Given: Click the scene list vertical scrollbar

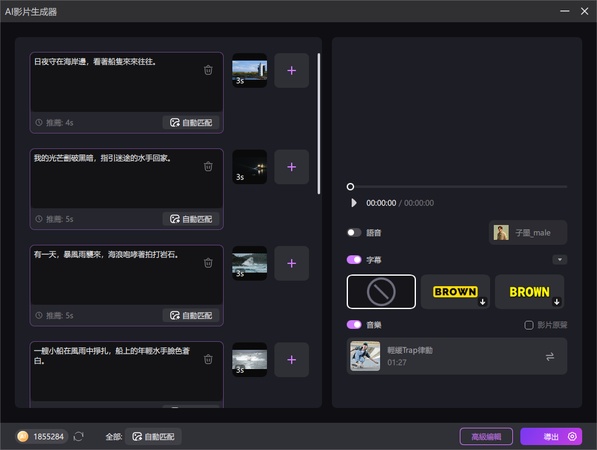Looking at the screenshot, I should point(319,124).
